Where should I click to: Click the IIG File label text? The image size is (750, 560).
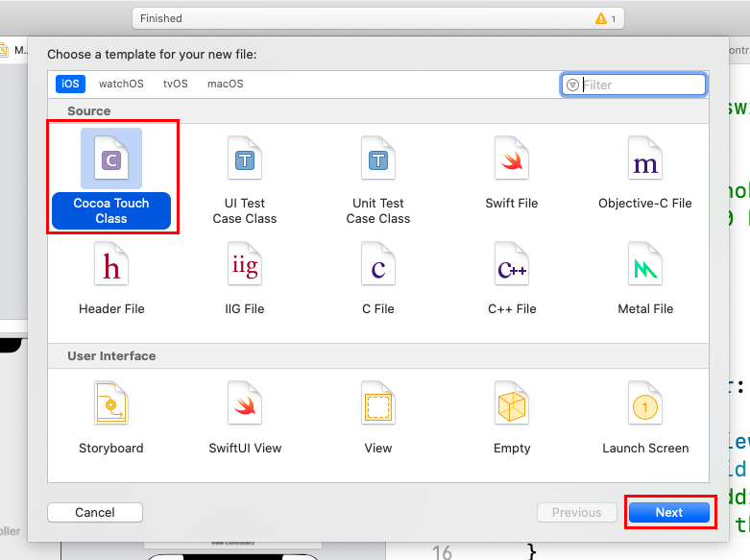click(x=245, y=308)
